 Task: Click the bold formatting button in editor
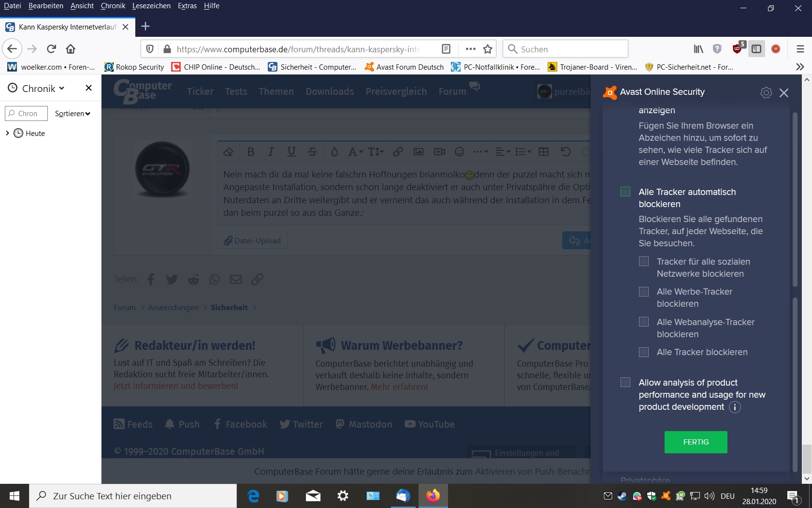250,152
